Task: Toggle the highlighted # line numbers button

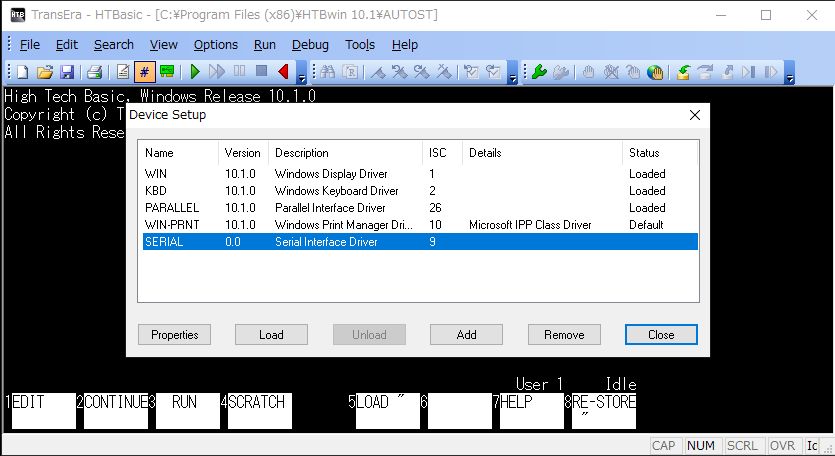Action: pos(145,71)
